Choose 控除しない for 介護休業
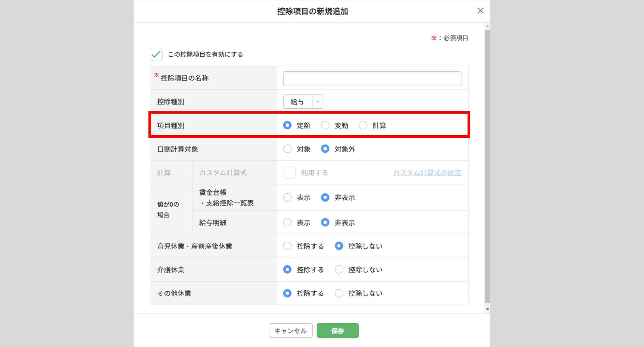 coord(339,270)
